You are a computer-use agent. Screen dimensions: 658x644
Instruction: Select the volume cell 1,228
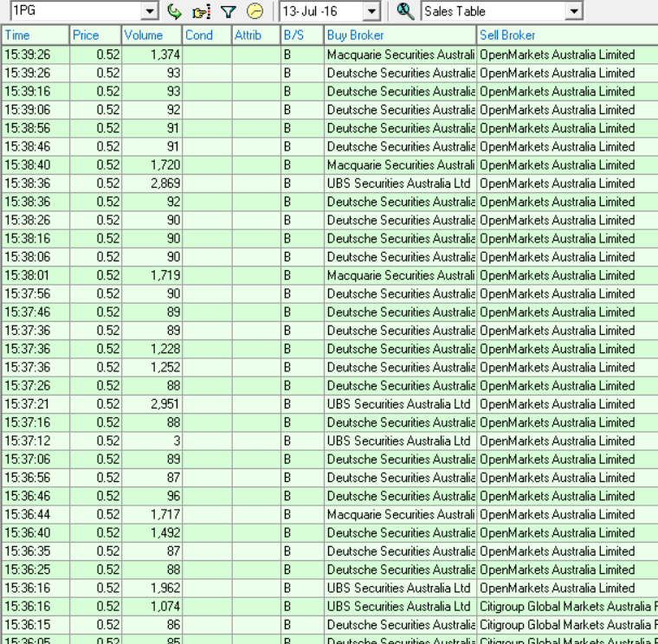[152, 349]
